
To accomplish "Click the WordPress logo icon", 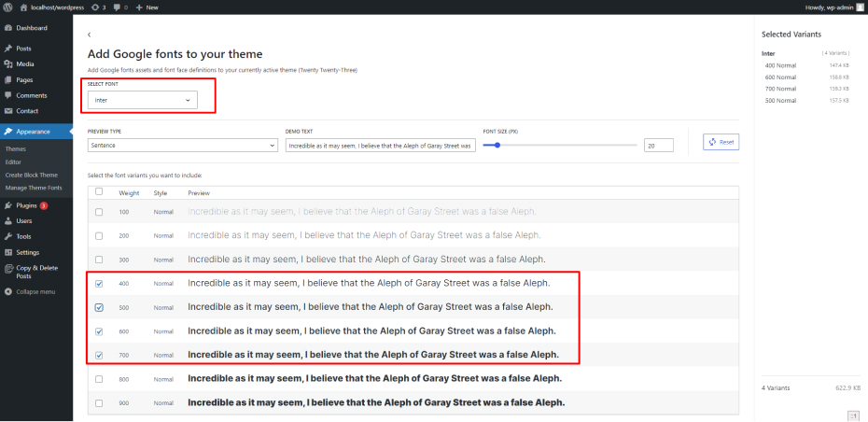I will (x=7, y=7).
